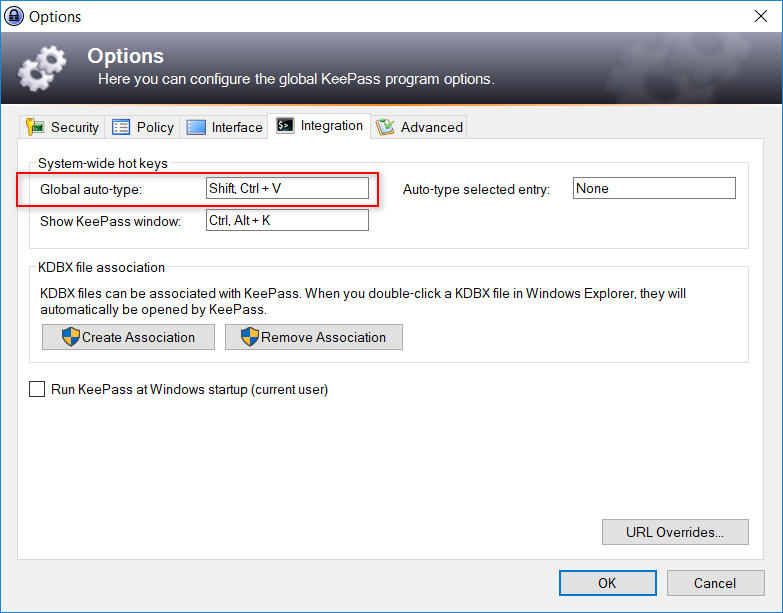
Task: Click the 'Global auto-type:' label
Action: tap(91, 190)
